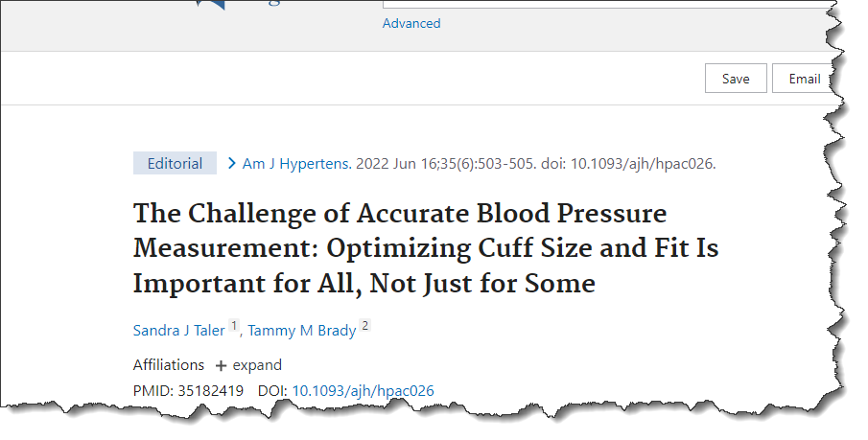
Task: Click affiliation superscript 1 after Taler
Action: pyautogui.click(x=234, y=327)
